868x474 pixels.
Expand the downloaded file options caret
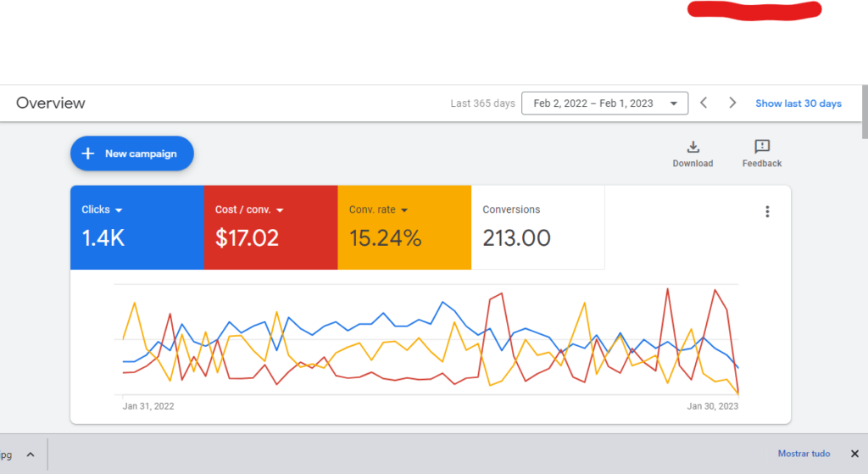[31, 454]
